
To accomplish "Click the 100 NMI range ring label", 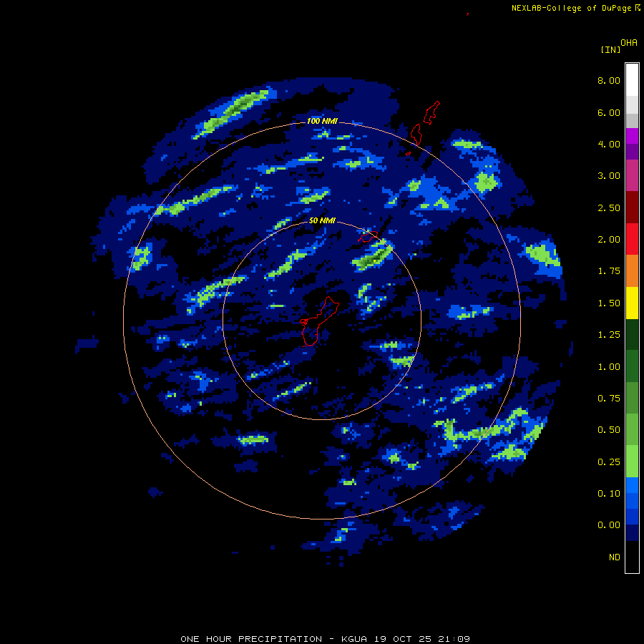I will [322, 121].
